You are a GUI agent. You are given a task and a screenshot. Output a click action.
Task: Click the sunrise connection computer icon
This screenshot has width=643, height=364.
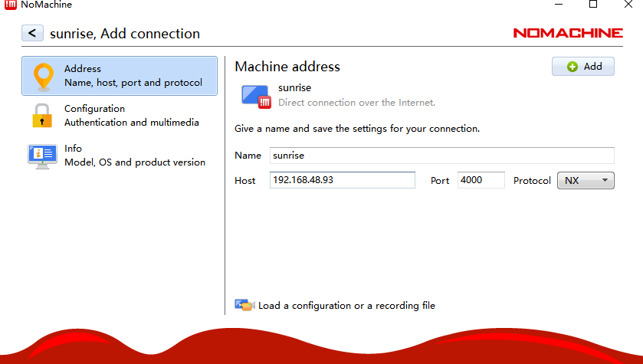[254, 95]
